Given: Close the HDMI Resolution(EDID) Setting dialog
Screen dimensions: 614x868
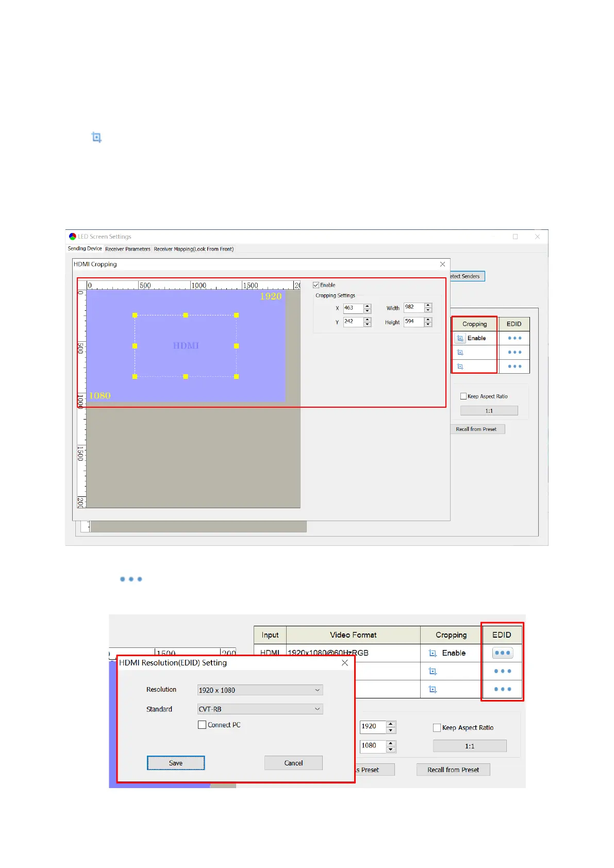Looking at the screenshot, I should point(345,663).
